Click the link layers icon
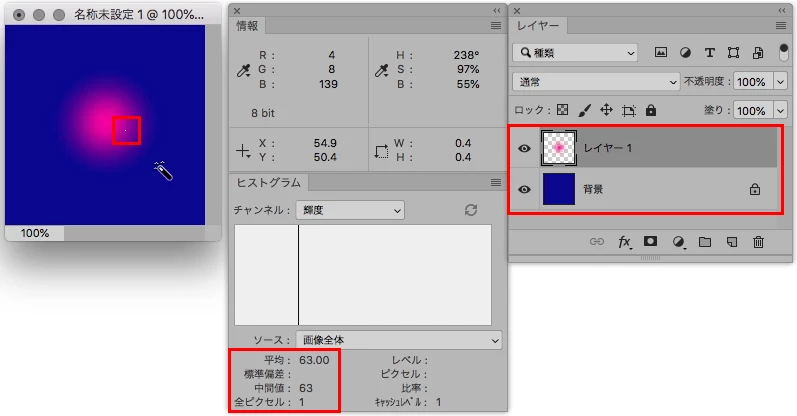The width and height of the screenshot is (797, 416). click(597, 242)
